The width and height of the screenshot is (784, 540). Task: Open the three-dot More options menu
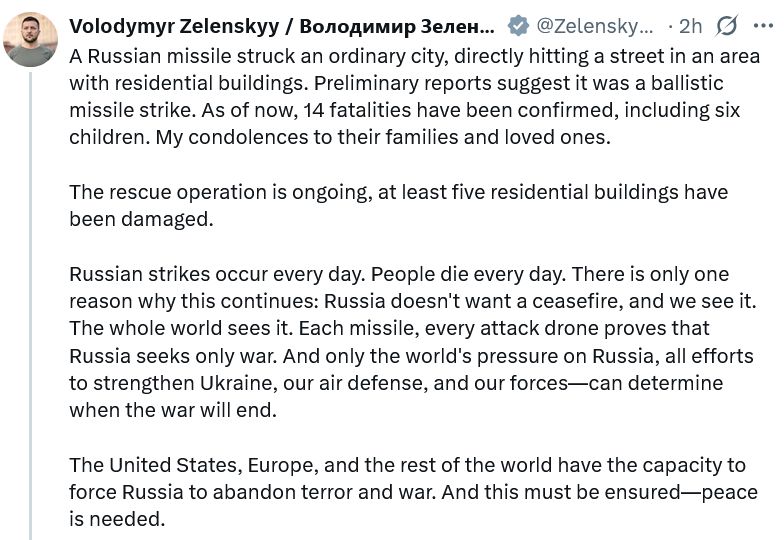pos(763,26)
